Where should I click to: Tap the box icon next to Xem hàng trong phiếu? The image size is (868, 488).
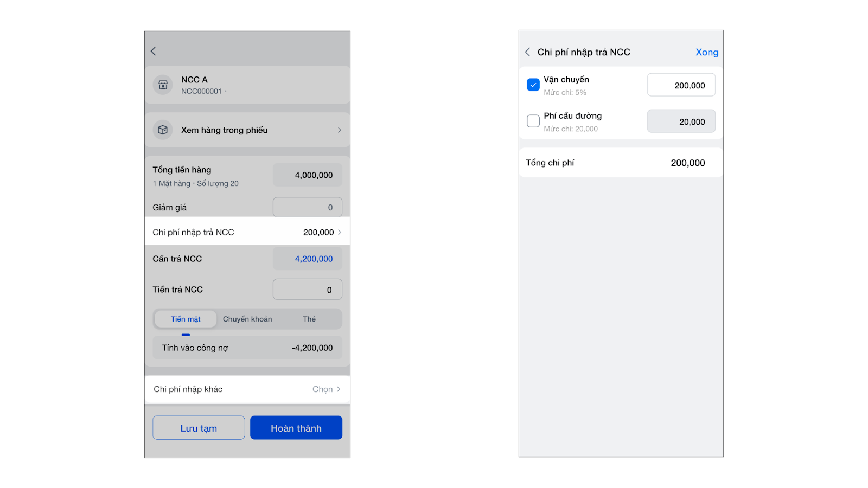[163, 130]
